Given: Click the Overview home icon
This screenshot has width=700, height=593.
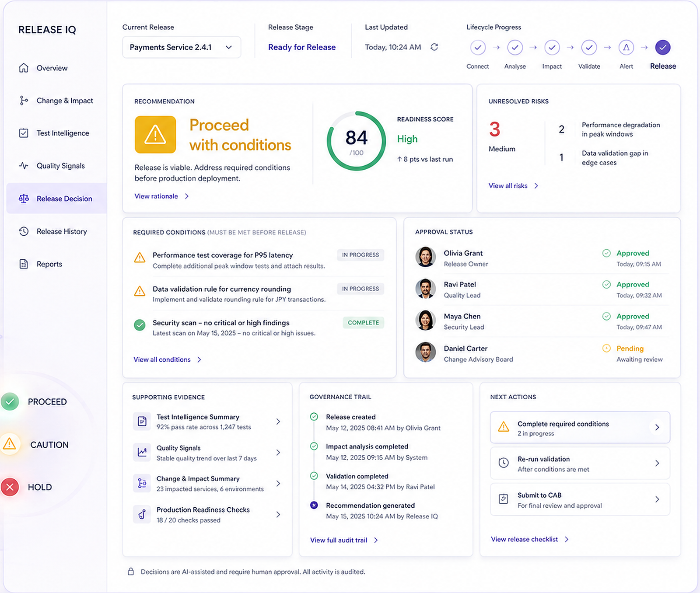Looking at the screenshot, I should click(x=24, y=68).
